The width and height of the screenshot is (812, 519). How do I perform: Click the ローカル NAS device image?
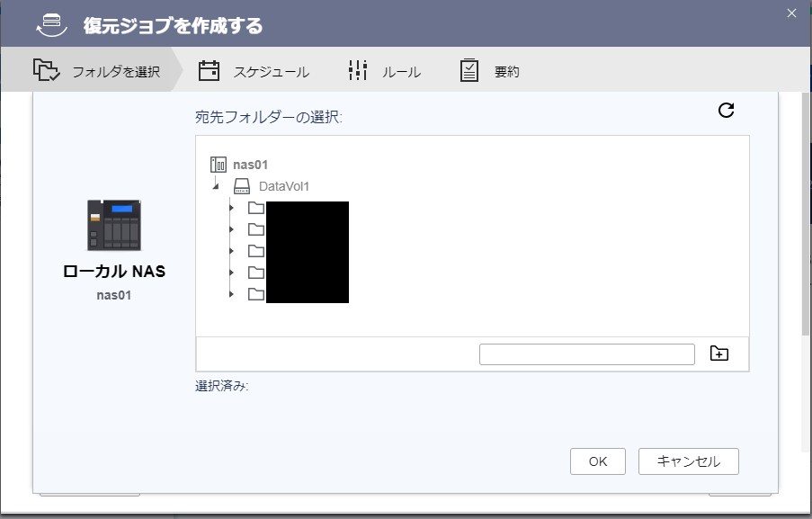coord(114,225)
